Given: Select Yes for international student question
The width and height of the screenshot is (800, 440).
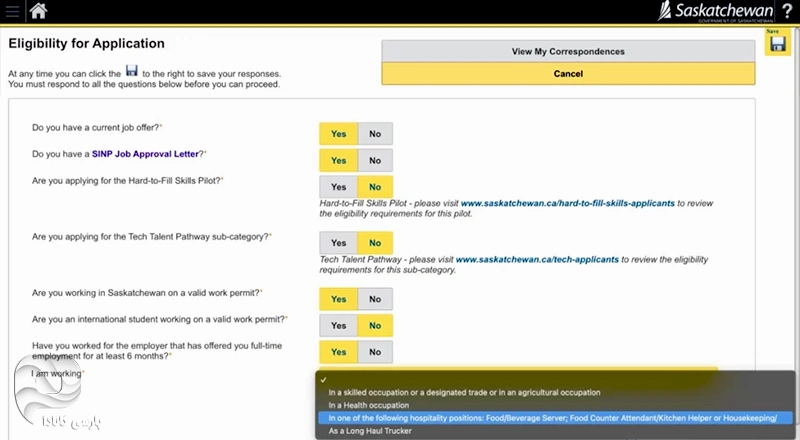Looking at the screenshot, I should (338, 325).
